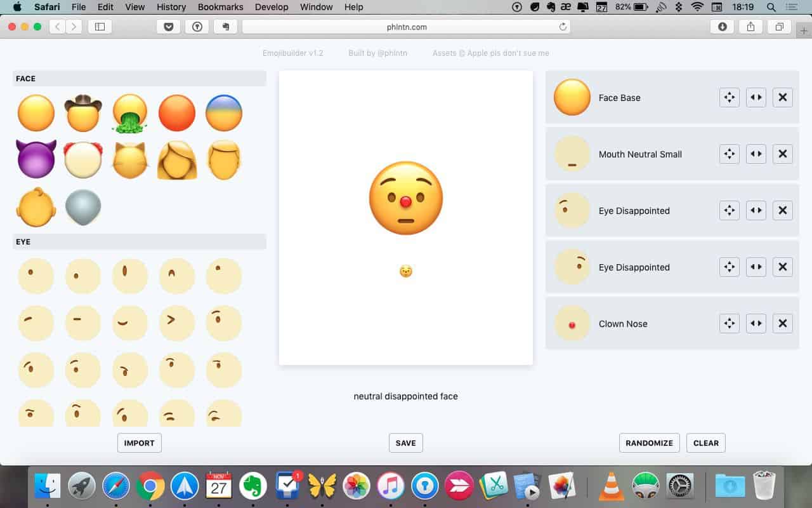Image resolution: width=812 pixels, height=508 pixels.
Task: Click the large emoji preview on canvas
Action: 406,197
